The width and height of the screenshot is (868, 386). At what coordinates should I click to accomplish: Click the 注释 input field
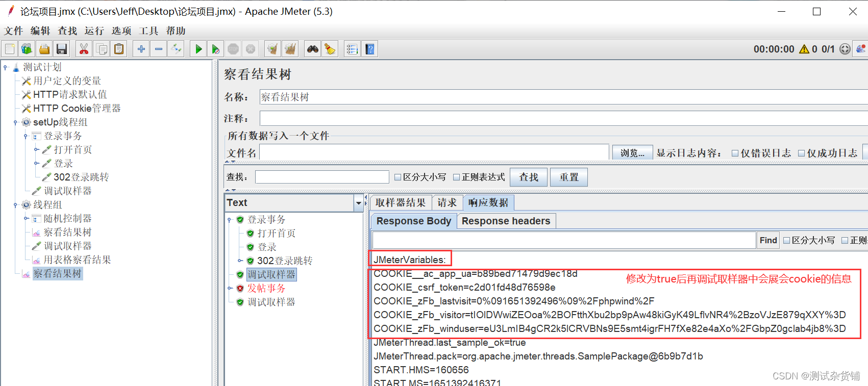click(x=563, y=118)
